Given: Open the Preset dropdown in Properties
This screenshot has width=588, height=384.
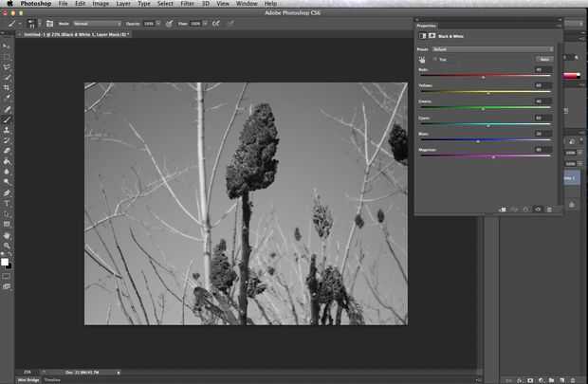Looking at the screenshot, I should [x=492, y=49].
